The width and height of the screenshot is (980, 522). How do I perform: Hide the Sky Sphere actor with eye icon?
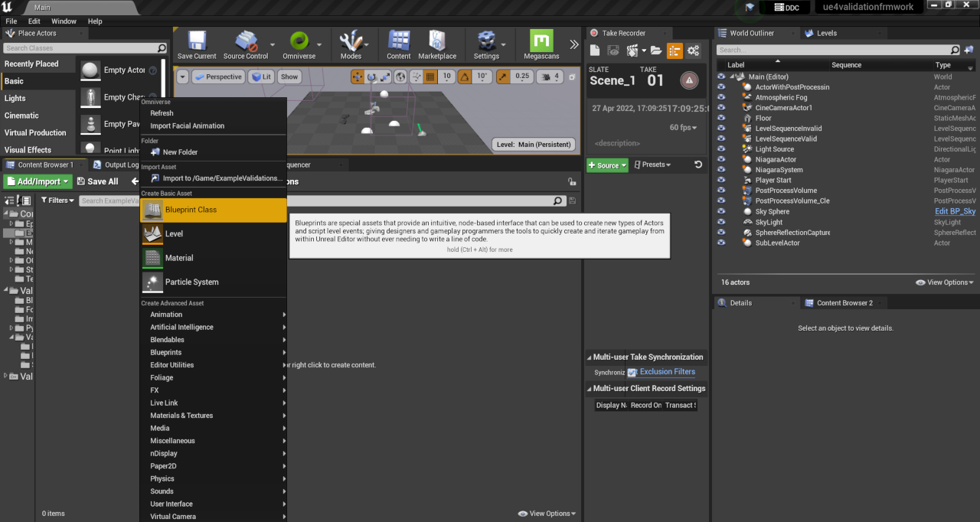[x=720, y=212]
